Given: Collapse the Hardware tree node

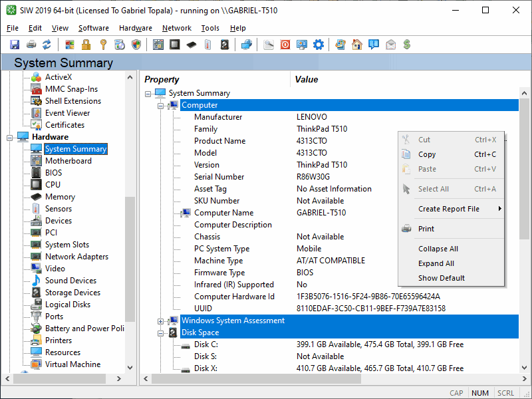Looking at the screenshot, I should pyautogui.click(x=9, y=138).
